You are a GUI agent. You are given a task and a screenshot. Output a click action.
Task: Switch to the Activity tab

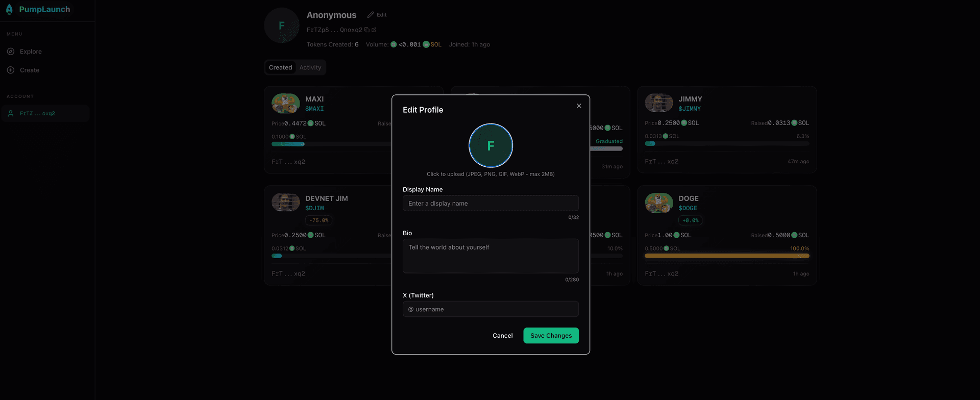pos(310,67)
